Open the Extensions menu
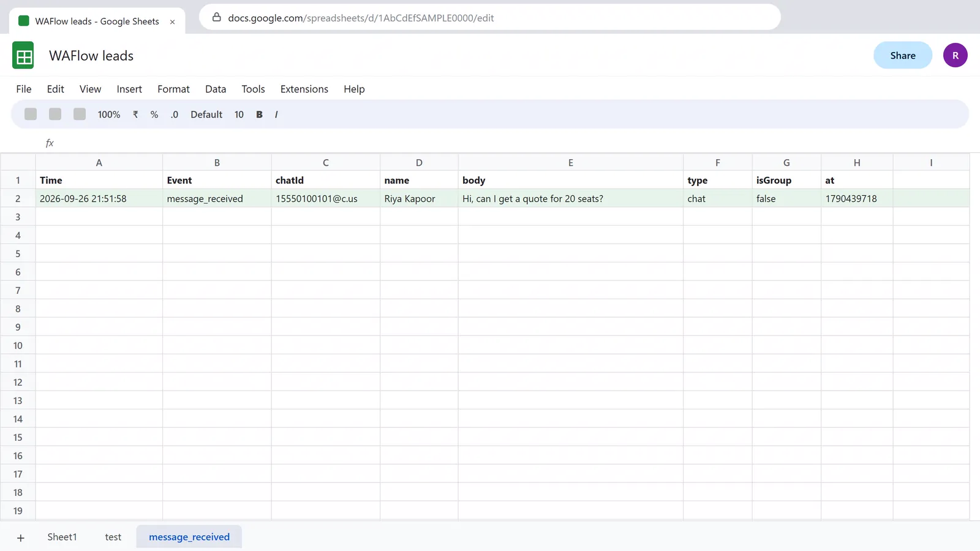Image resolution: width=980 pixels, height=551 pixels. point(304,89)
